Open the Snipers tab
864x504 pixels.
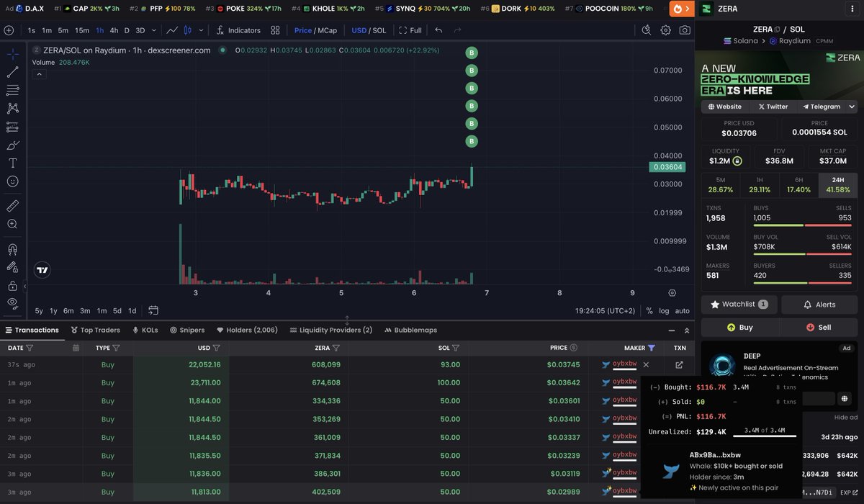(x=187, y=330)
